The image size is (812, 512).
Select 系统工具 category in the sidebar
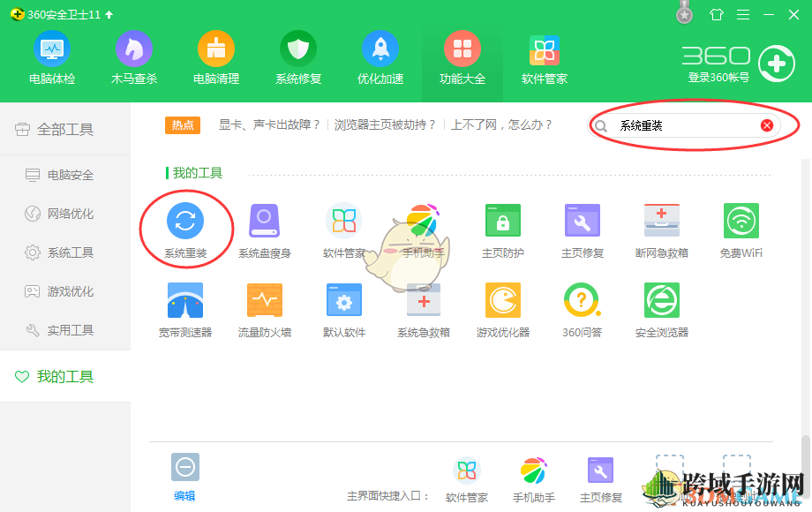pos(65,252)
